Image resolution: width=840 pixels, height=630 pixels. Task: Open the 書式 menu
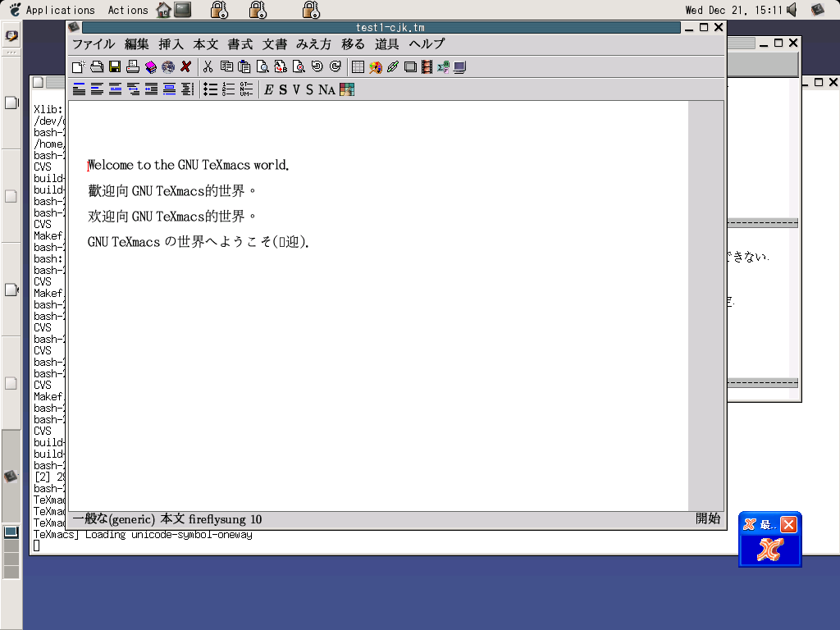(240, 44)
